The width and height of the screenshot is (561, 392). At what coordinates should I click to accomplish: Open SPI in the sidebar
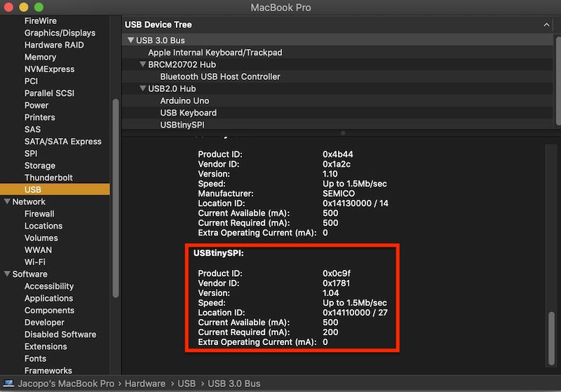coord(31,154)
